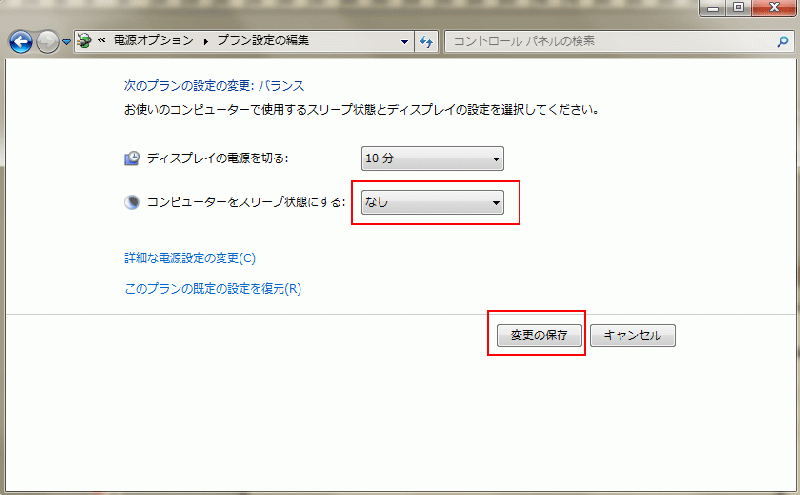Focus the コントロール パネルの検索 field
Image resolution: width=800 pixels, height=495 pixels.
click(610, 42)
